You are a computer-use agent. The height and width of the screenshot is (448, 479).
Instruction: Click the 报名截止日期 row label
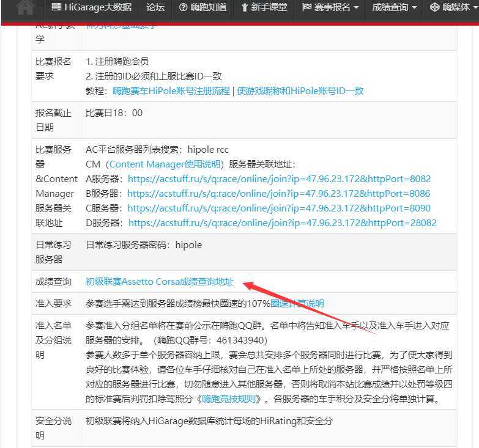pyautogui.click(x=53, y=120)
